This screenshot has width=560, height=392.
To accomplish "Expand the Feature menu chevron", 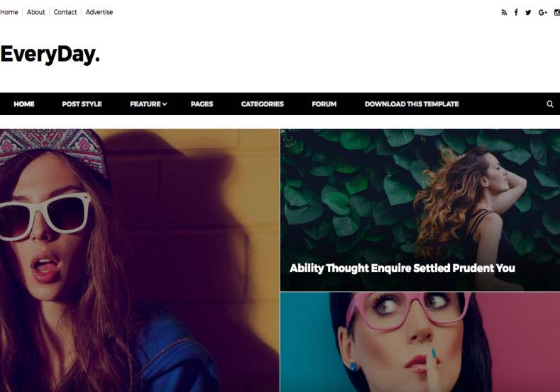I will tap(165, 104).
